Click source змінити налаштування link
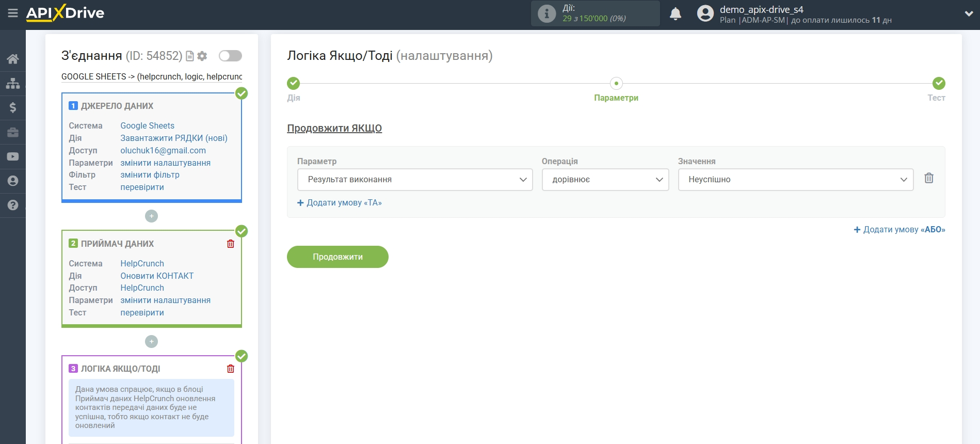The image size is (980, 444). point(165,163)
